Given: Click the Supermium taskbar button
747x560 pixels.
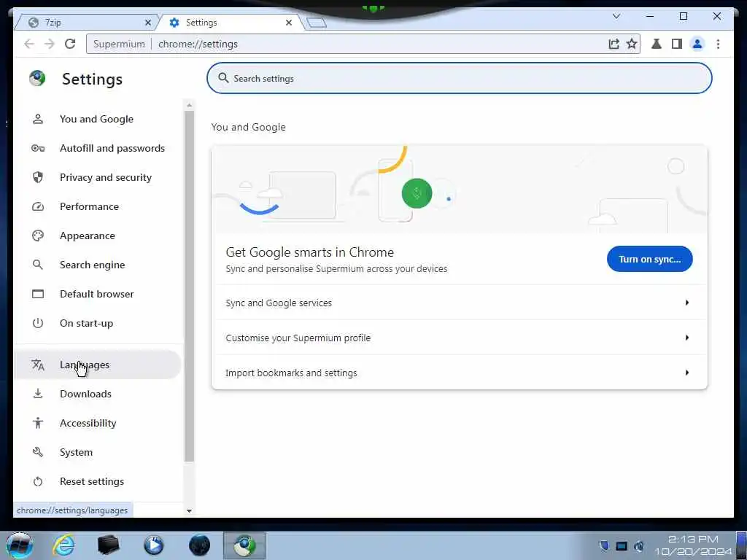Looking at the screenshot, I should point(244,545).
